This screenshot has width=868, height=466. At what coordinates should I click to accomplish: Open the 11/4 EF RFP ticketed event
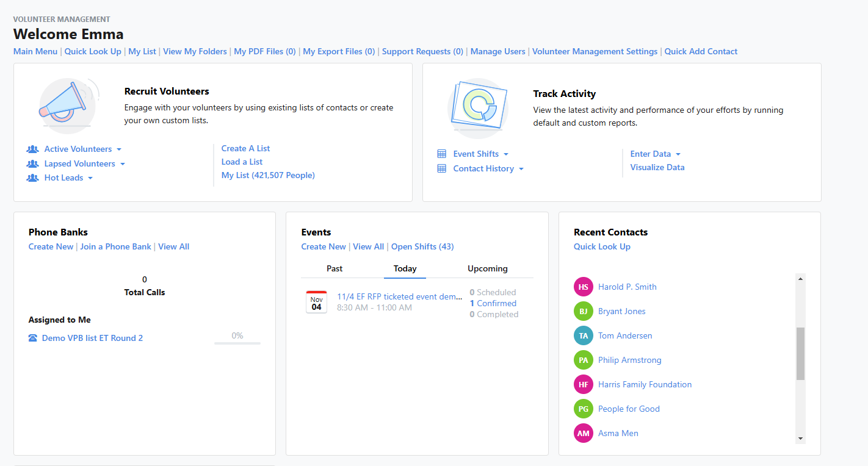(x=400, y=296)
